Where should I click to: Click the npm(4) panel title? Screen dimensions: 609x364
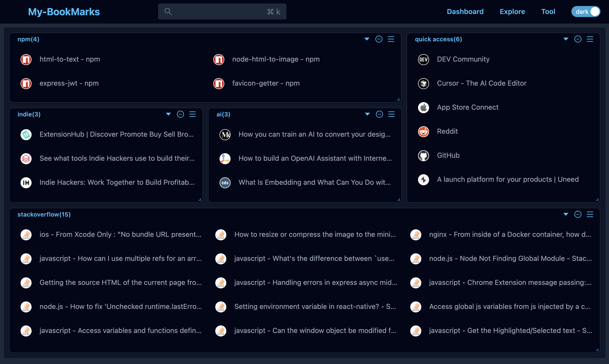28,39
